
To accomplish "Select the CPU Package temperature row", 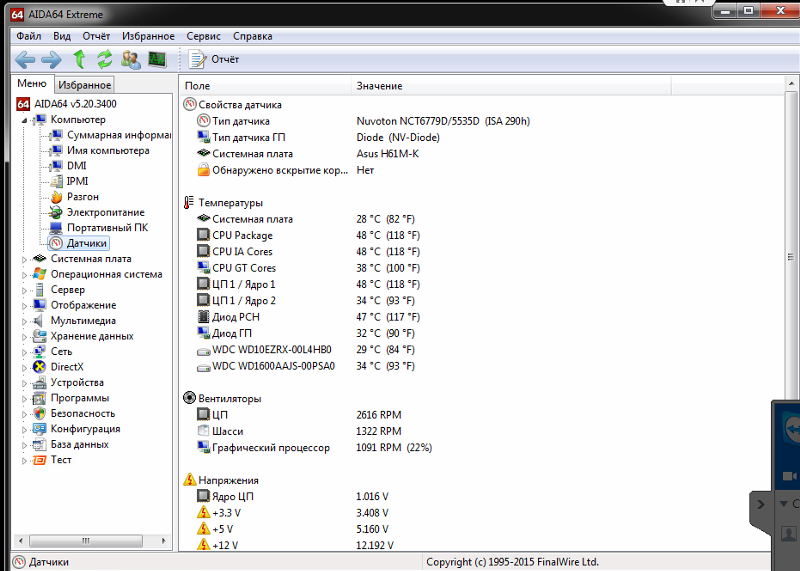I will click(308, 235).
